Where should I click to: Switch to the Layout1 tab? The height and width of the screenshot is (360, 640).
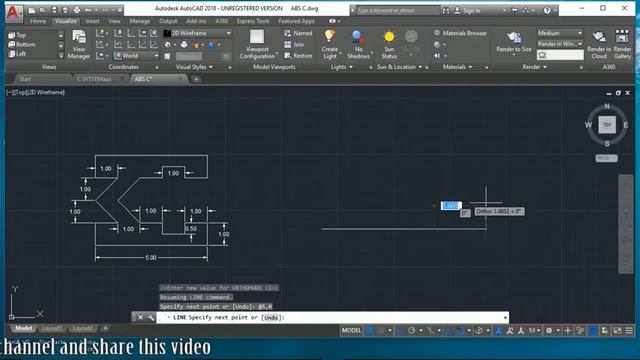click(x=52, y=328)
